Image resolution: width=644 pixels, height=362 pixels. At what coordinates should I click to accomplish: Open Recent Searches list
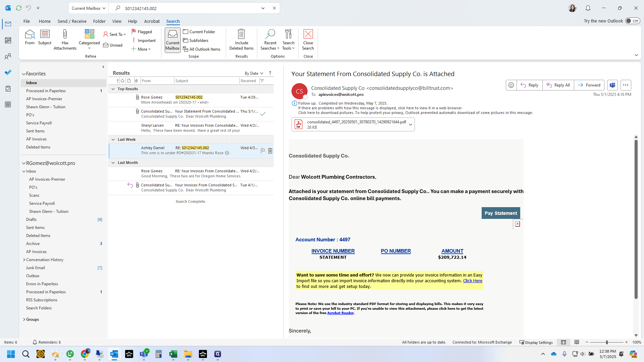coord(270,40)
